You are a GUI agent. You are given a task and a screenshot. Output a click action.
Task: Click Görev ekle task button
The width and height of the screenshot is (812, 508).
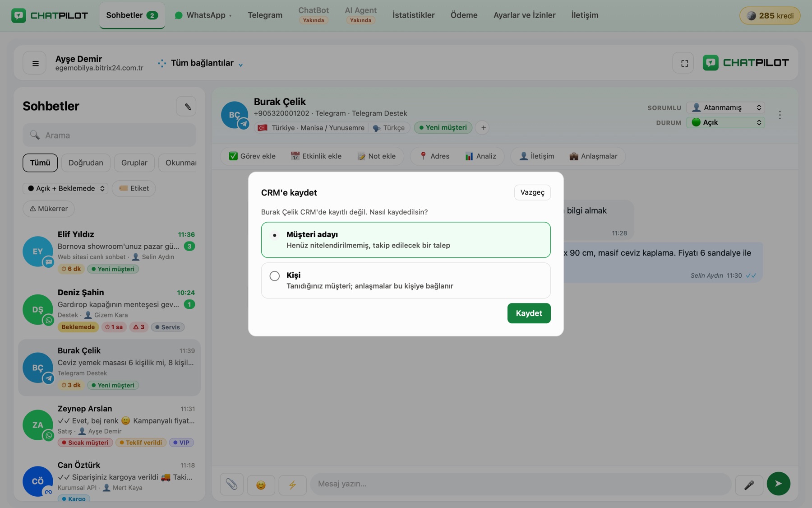click(252, 156)
